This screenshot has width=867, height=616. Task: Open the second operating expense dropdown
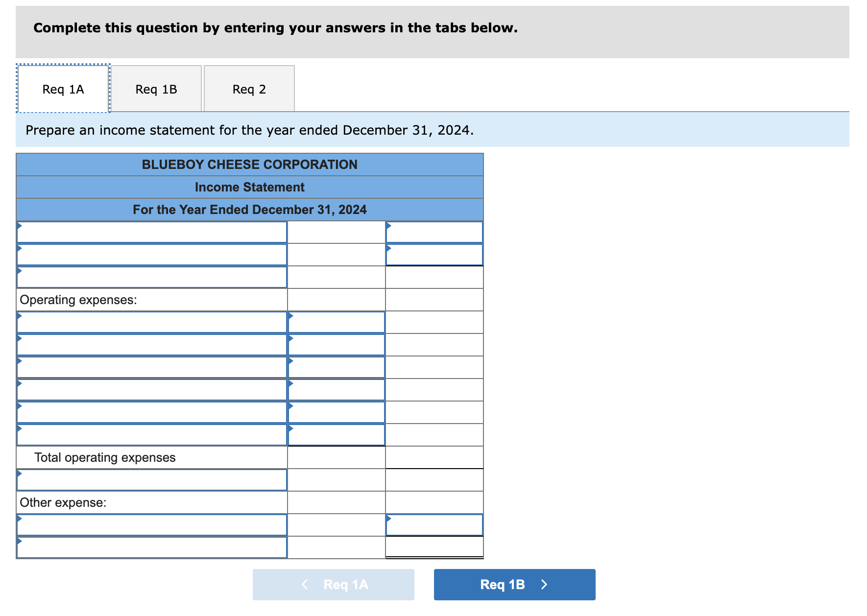[x=152, y=345]
